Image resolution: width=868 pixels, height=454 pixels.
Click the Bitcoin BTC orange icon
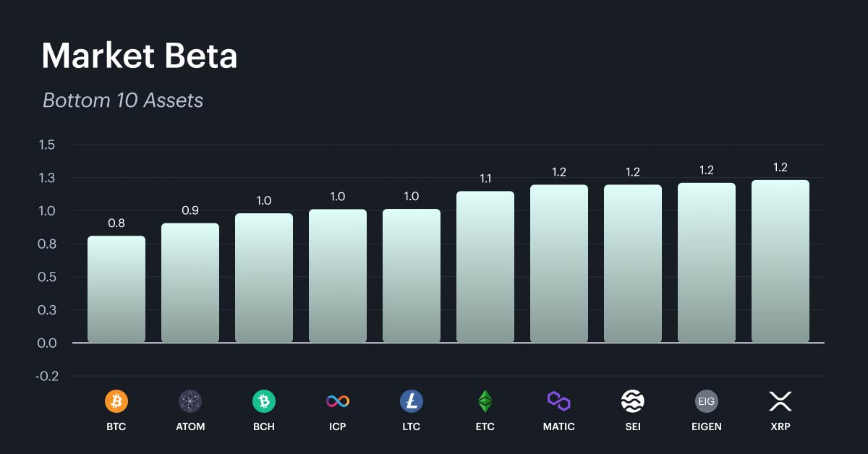pos(116,401)
